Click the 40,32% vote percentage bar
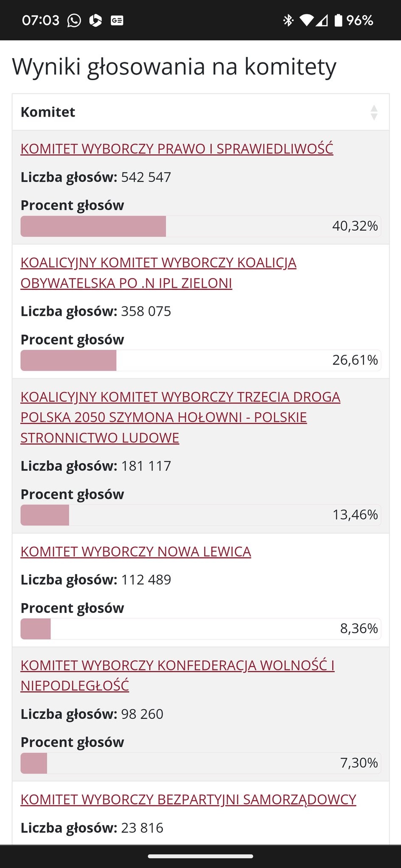 201,226
